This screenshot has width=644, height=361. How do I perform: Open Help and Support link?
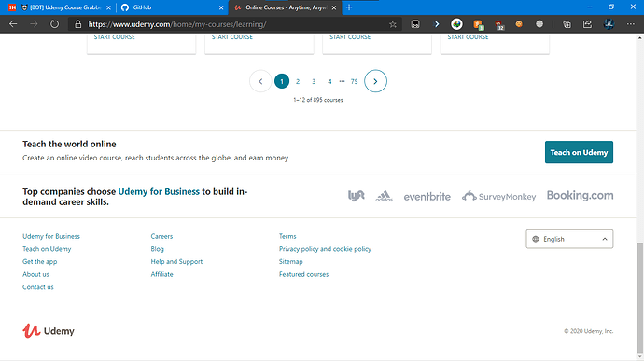tap(176, 261)
